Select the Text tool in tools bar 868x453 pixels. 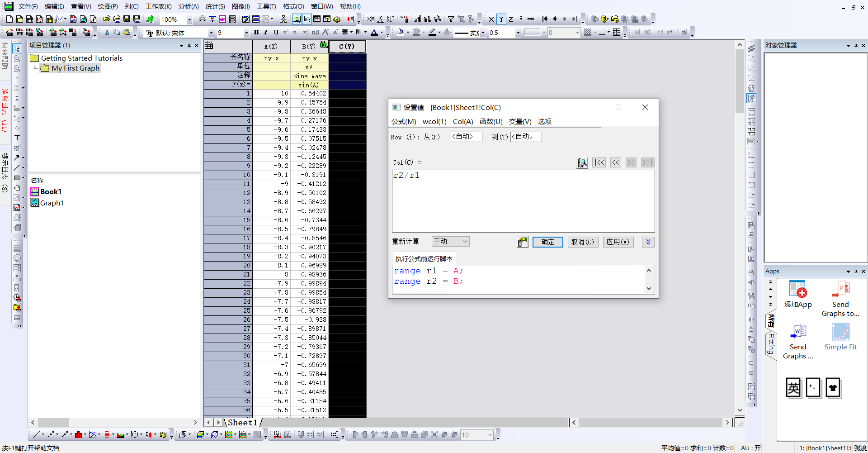tap(17, 138)
